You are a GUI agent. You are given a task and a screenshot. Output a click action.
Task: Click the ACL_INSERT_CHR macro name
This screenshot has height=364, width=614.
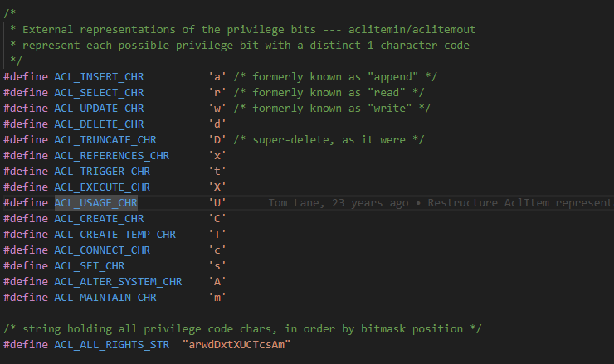point(99,77)
